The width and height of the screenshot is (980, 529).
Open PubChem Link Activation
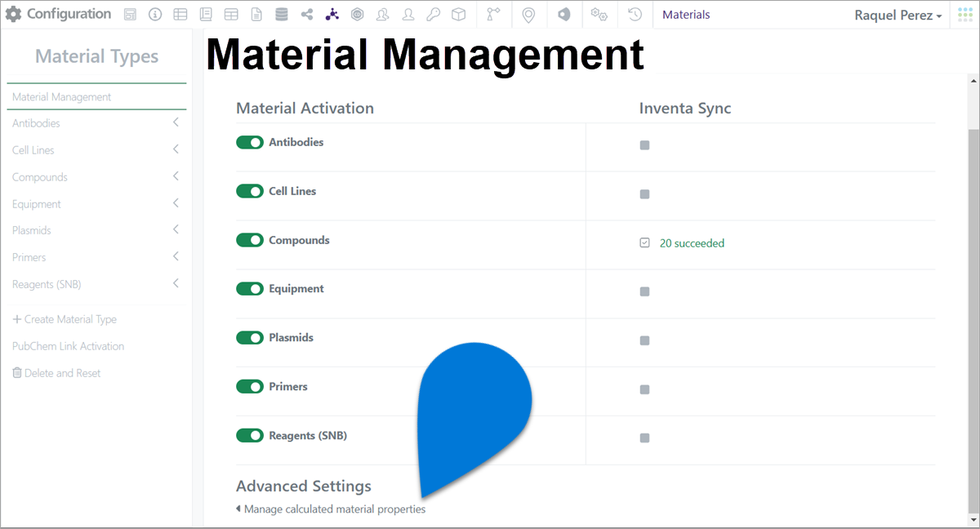(69, 346)
